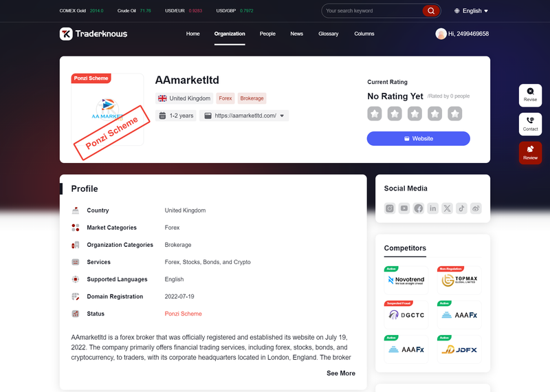Viewport: 550px width, 392px height.
Task: Open the English language dropdown
Action: pos(471,11)
